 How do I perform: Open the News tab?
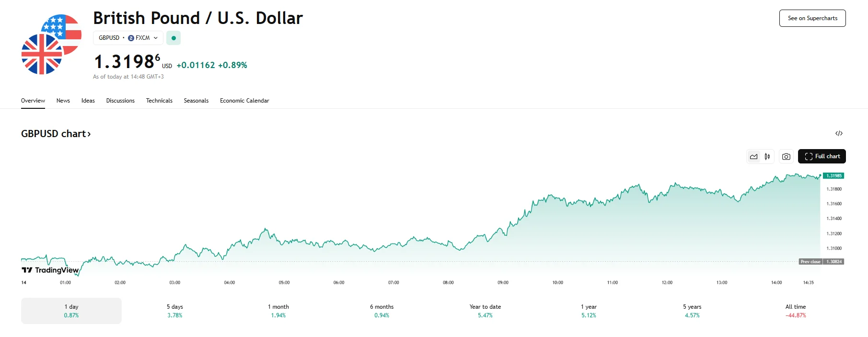63,101
